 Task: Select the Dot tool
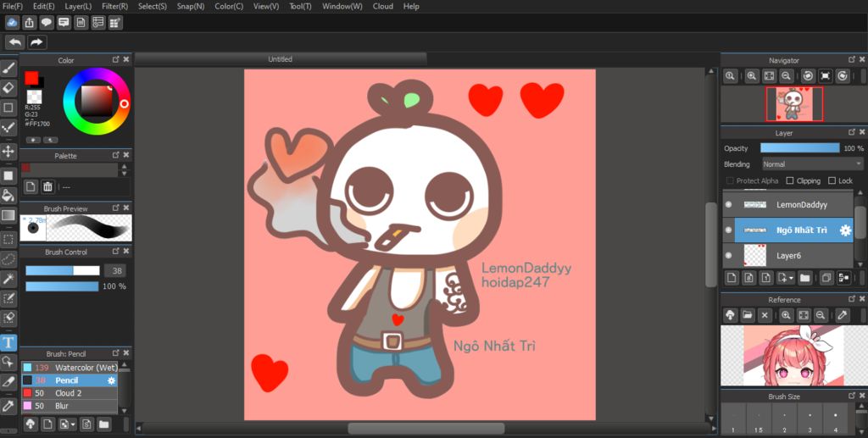coord(8,128)
